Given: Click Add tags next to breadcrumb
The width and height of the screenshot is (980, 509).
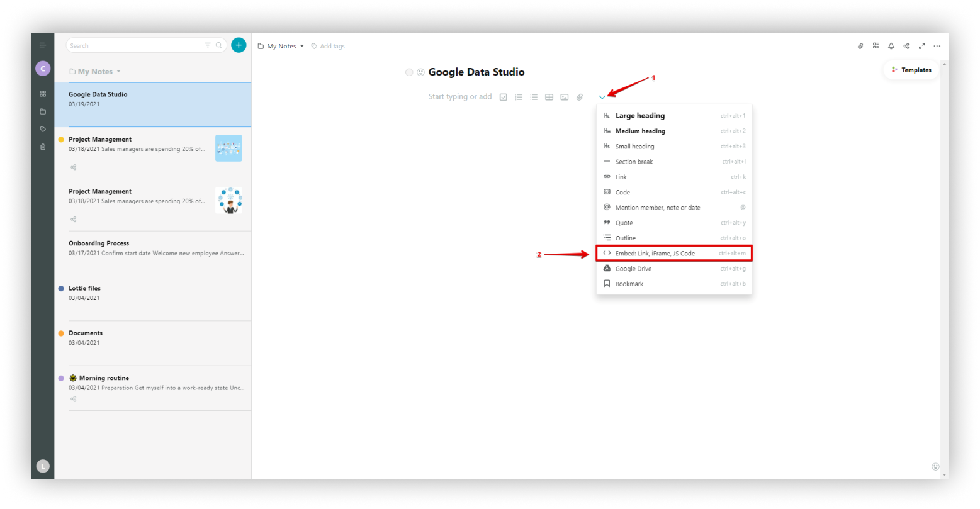Looking at the screenshot, I should [328, 46].
